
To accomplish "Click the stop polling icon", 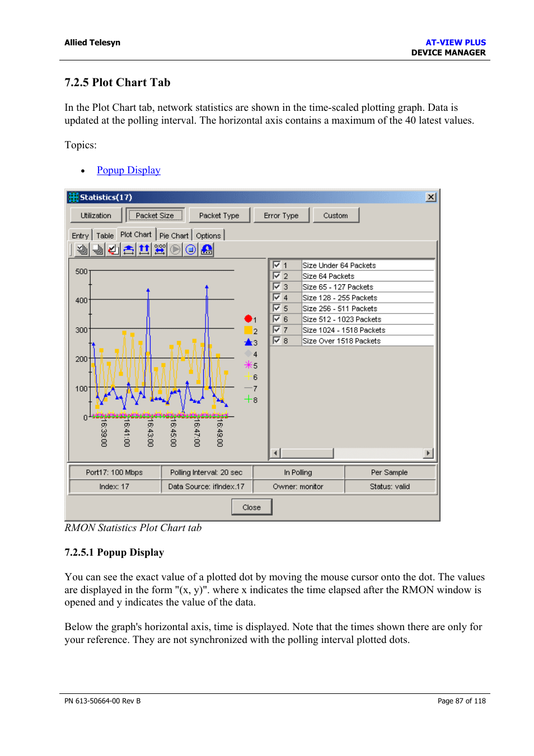I will pyautogui.click(x=191, y=250).
